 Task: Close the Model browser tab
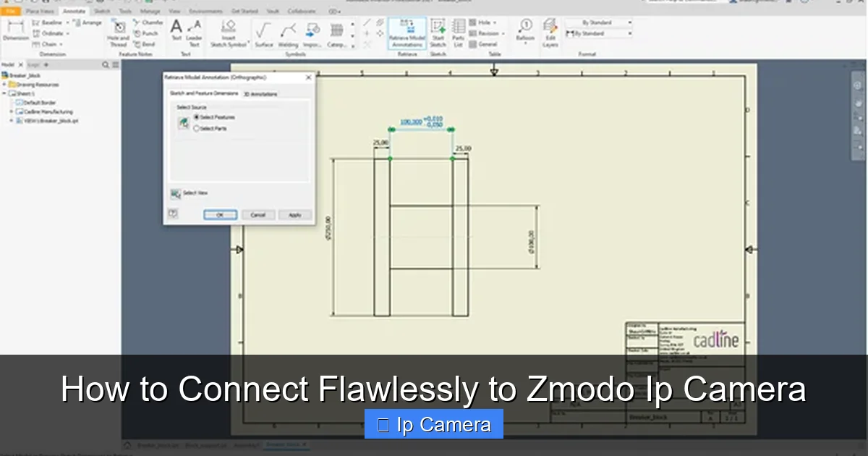pyautogui.click(x=20, y=64)
